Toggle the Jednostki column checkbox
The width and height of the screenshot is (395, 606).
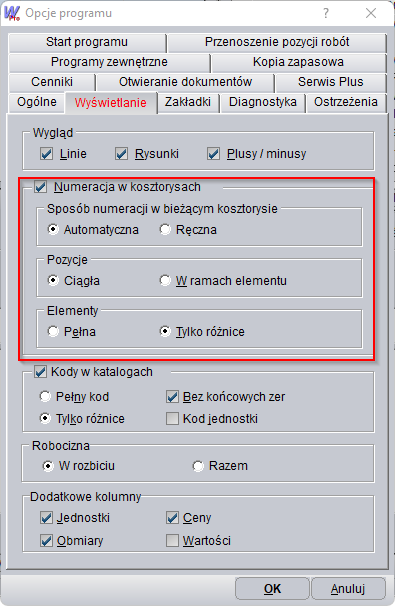[x=46, y=518]
